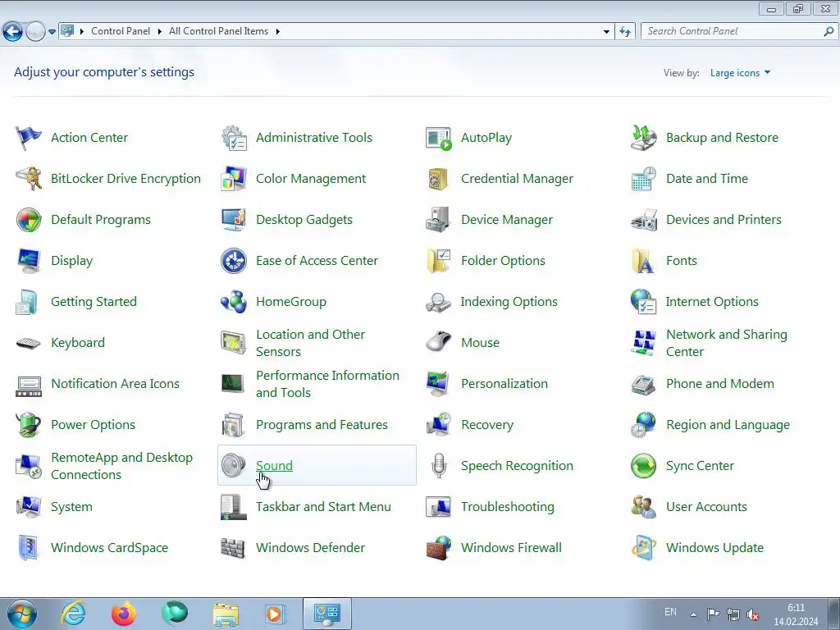Click the Devices and Printers icon
Image resolution: width=840 pixels, height=630 pixels.
coord(643,220)
